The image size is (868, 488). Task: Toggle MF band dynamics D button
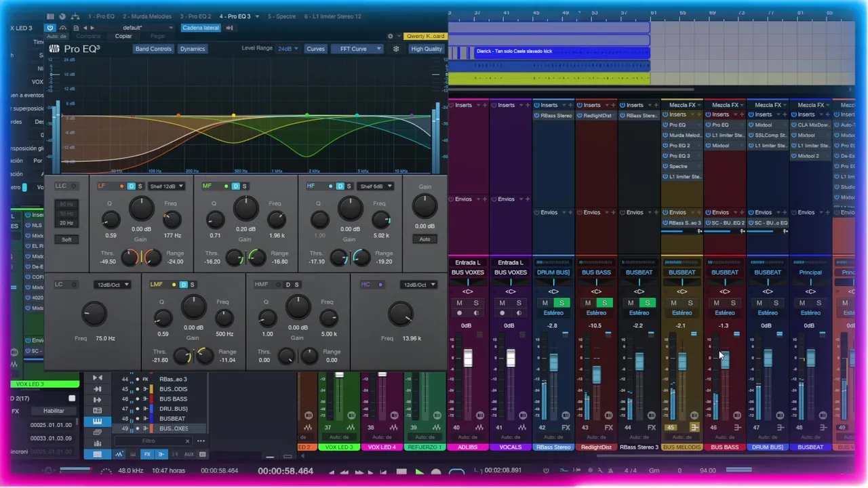click(x=236, y=186)
